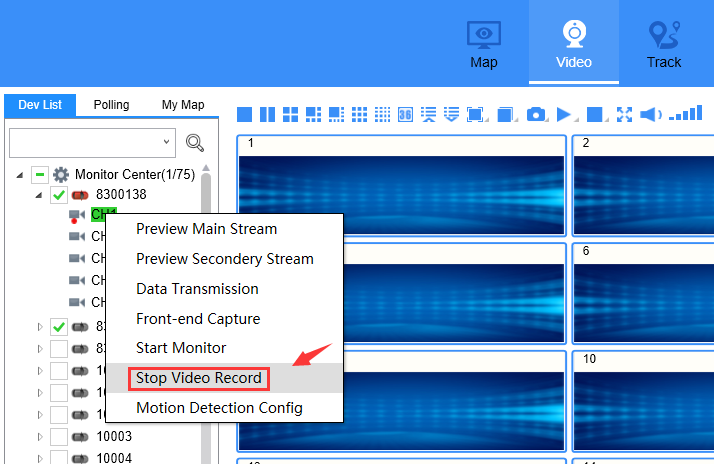Click the fit-window frame icon
This screenshot has width=714, height=464.
tap(475, 114)
